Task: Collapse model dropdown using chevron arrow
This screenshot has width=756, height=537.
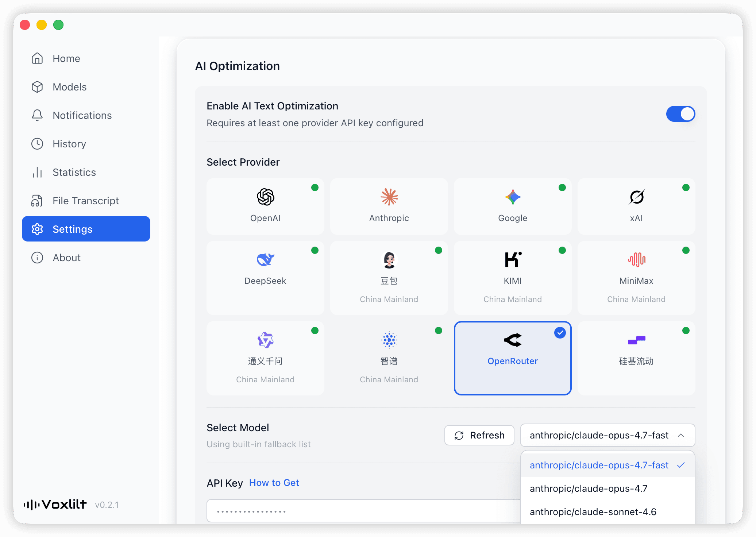Action: (x=681, y=435)
